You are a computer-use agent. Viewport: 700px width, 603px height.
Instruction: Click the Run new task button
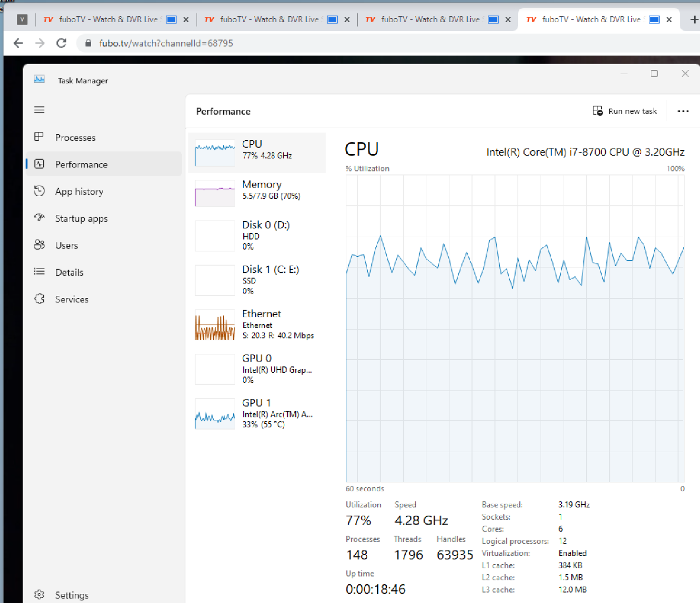point(625,111)
